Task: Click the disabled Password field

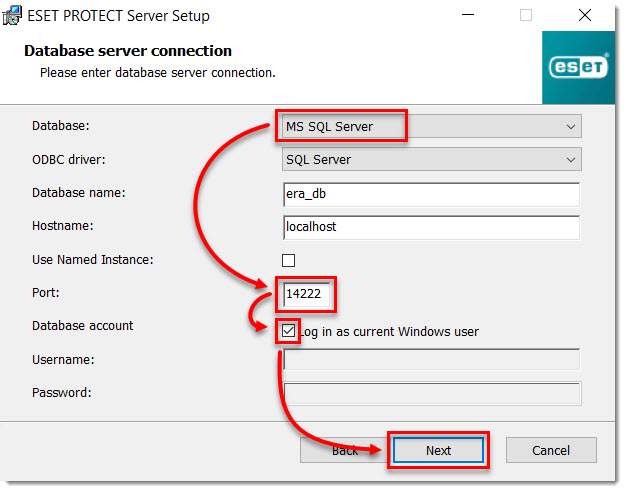Action: coord(432,393)
